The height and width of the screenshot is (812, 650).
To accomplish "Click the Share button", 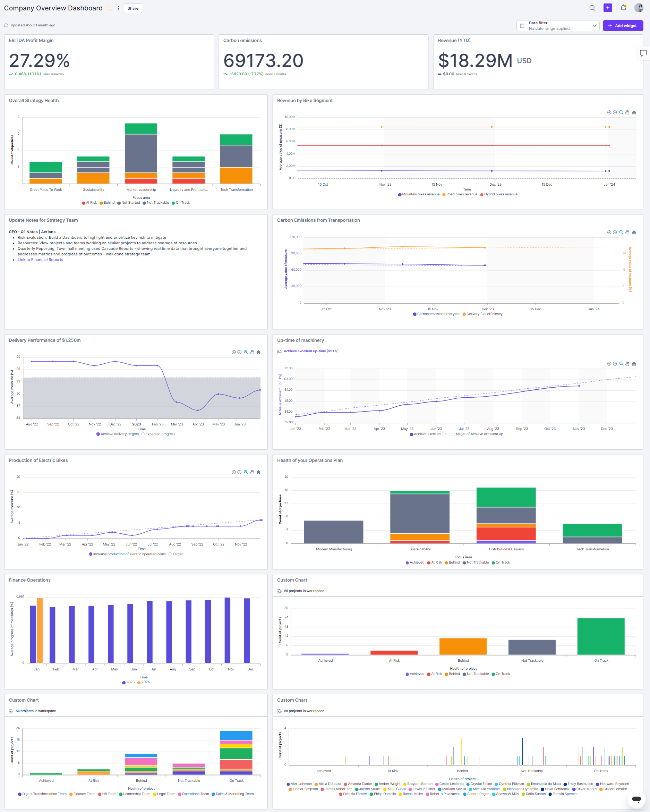I will tap(132, 8).
